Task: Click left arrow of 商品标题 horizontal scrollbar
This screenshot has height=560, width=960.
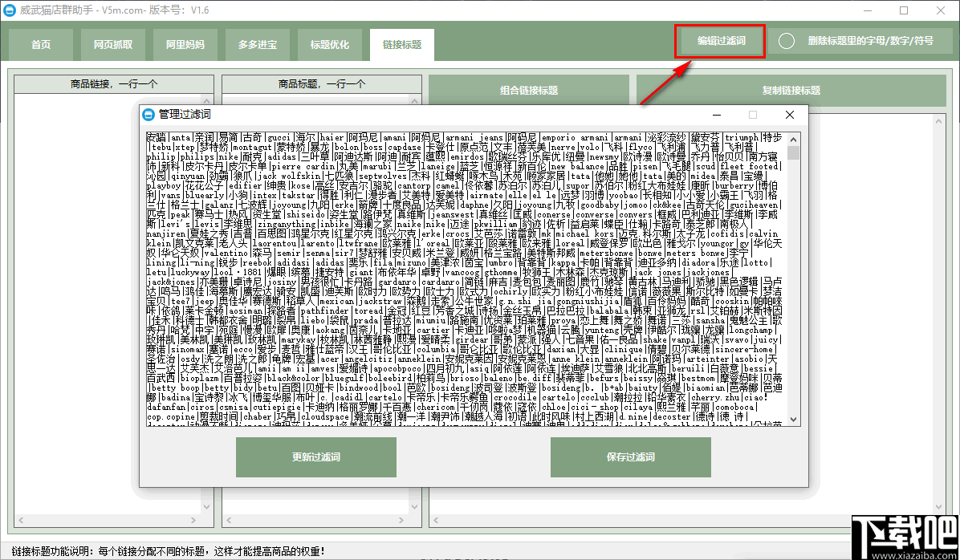Action: [229, 521]
